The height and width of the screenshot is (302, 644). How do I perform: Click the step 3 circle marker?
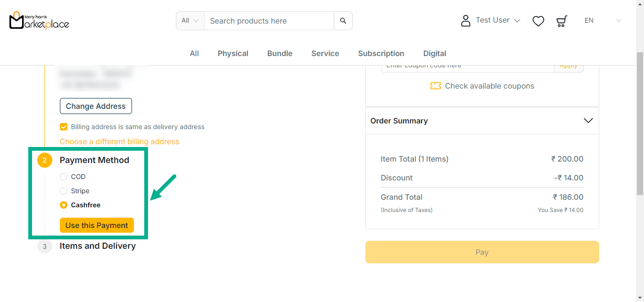click(45, 246)
